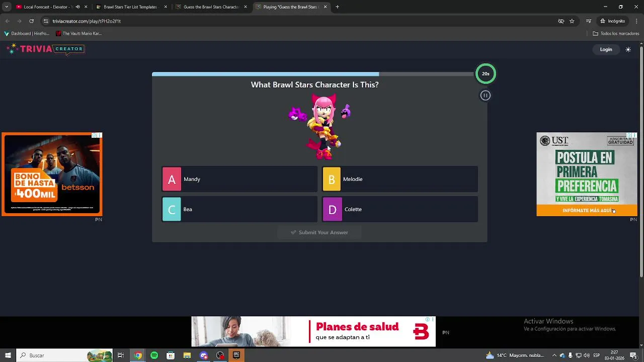644x362 pixels.
Task: Go forward to next page
Action: click(x=19, y=21)
